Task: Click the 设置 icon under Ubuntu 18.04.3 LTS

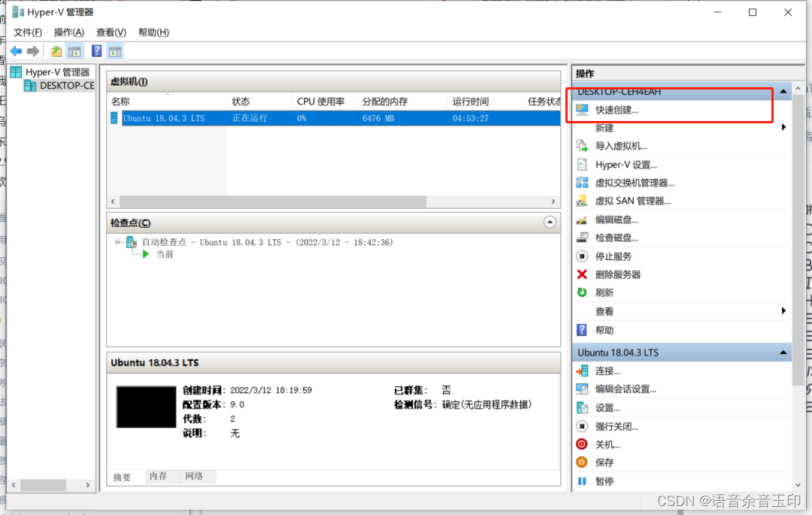Action: (x=582, y=407)
